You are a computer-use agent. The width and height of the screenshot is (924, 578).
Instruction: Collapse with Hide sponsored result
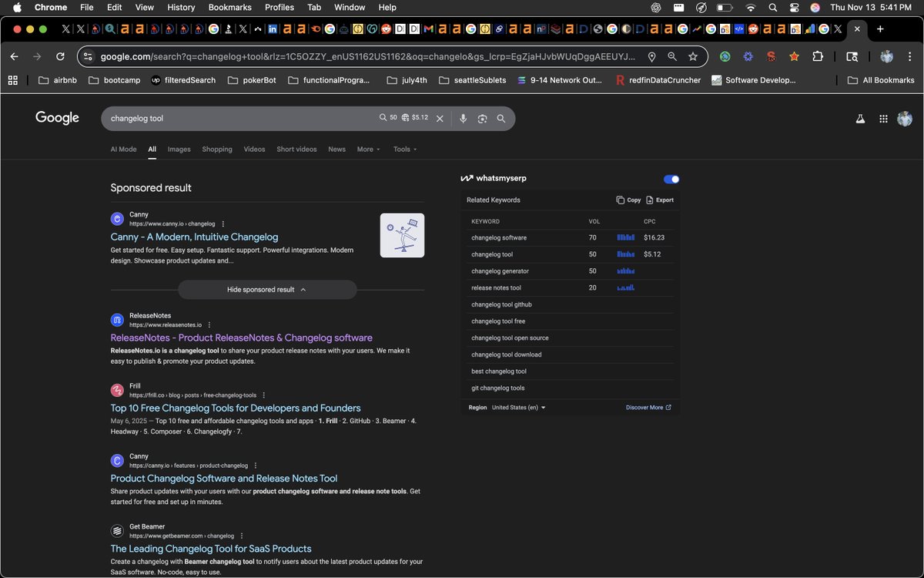(x=267, y=290)
